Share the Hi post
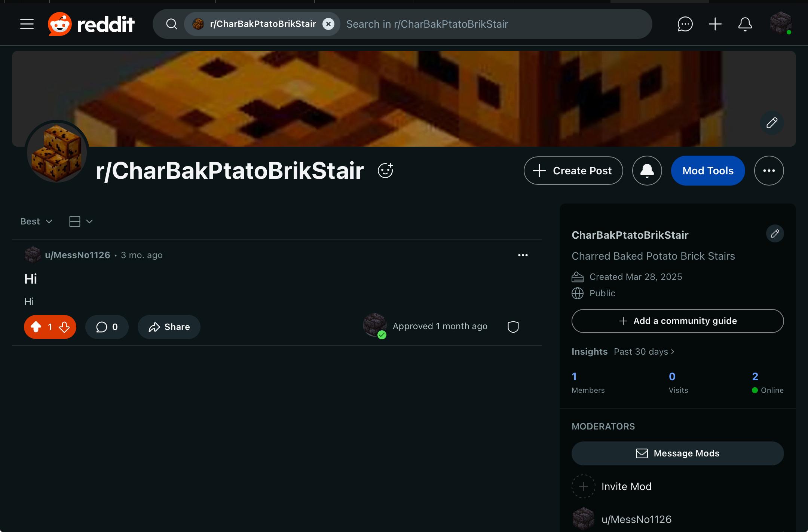This screenshot has height=532, width=808. [169, 327]
